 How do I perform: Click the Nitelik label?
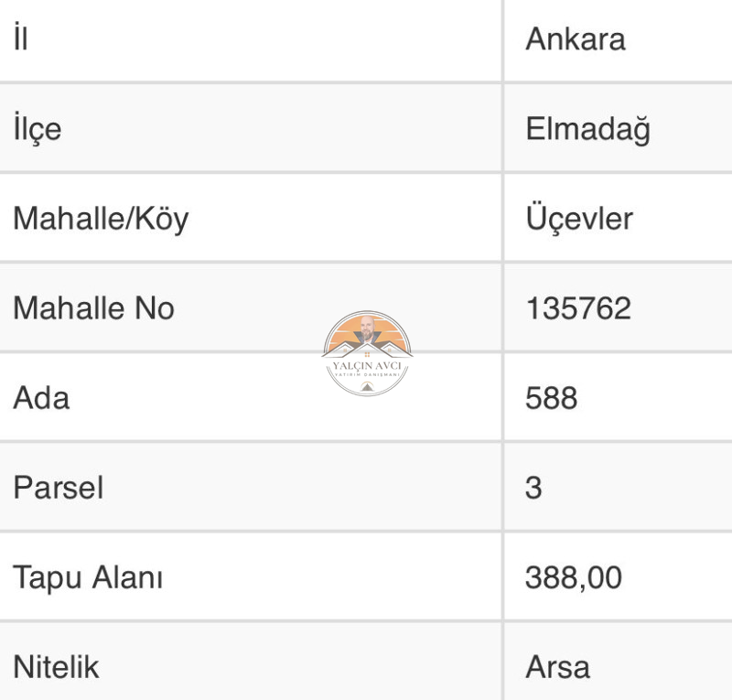[x=56, y=667]
